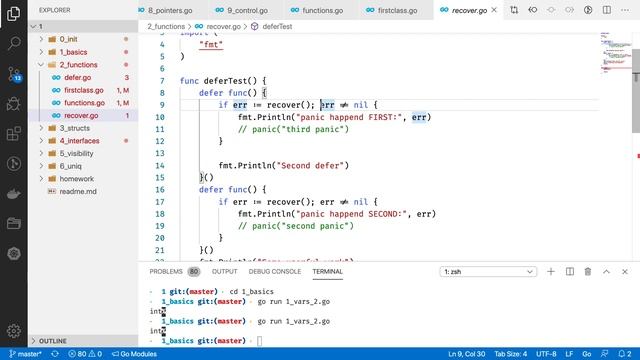
Task: Expand the 4_interfaces folder
Action: [x=41, y=140]
